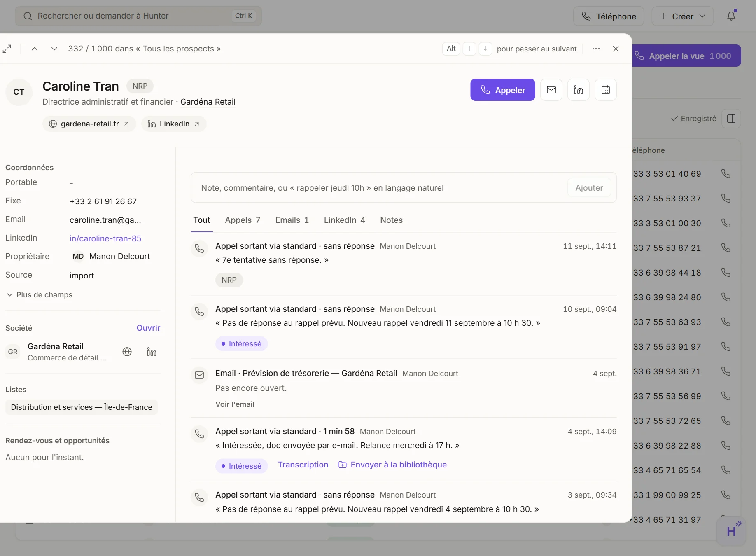
Task: Switch to the LinkedIn 4 tab
Action: (x=344, y=220)
